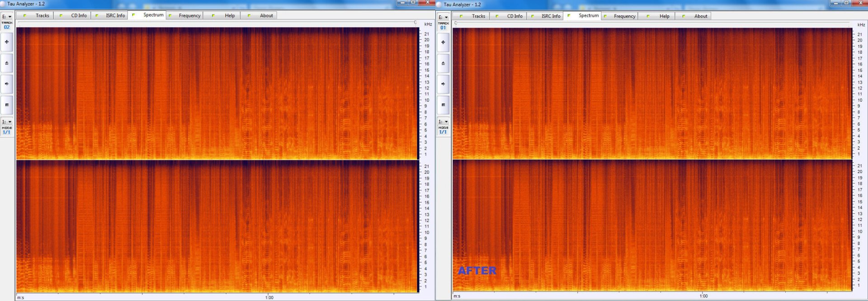This screenshot has height=301, width=868.
Task: Click the slider handle above the left spectrogram
Action: pos(415,22)
